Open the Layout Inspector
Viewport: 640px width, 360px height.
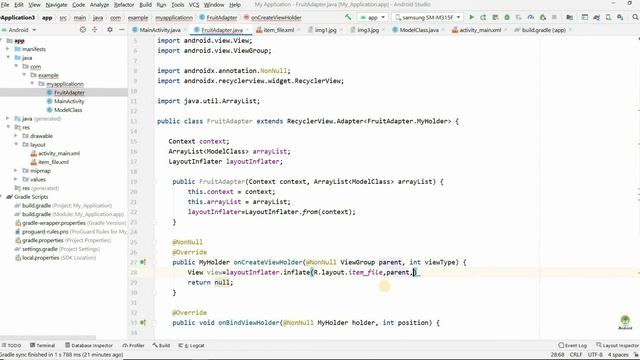click(x=617, y=345)
